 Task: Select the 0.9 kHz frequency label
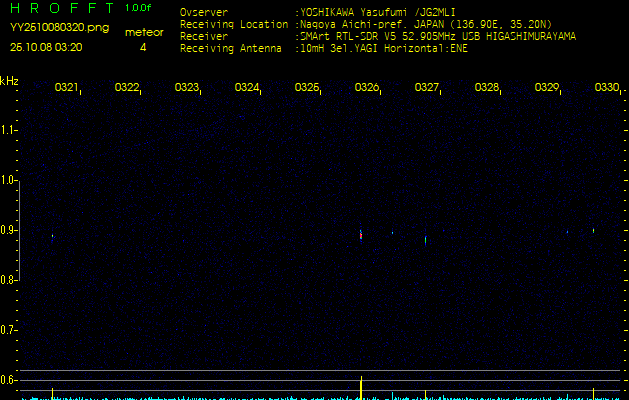[9, 230]
